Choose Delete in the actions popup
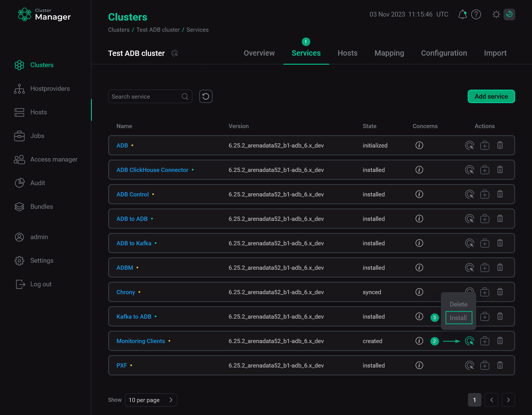 [459, 304]
